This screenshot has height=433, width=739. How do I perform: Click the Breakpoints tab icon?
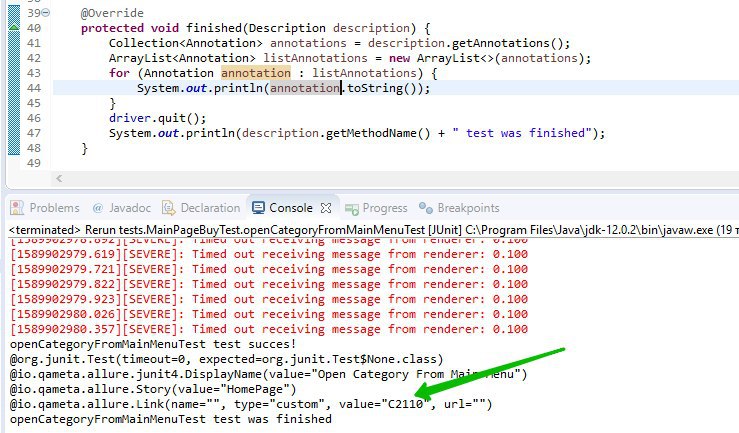[x=426, y=208]
